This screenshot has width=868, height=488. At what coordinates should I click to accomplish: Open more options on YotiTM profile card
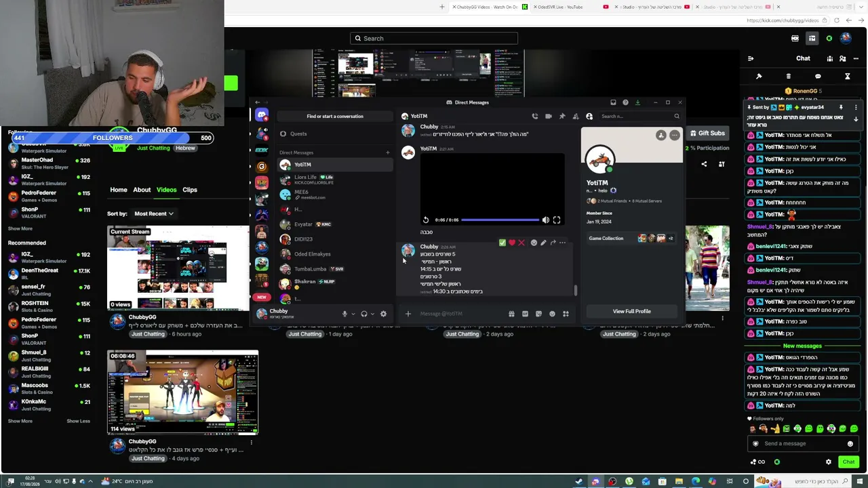674,136
